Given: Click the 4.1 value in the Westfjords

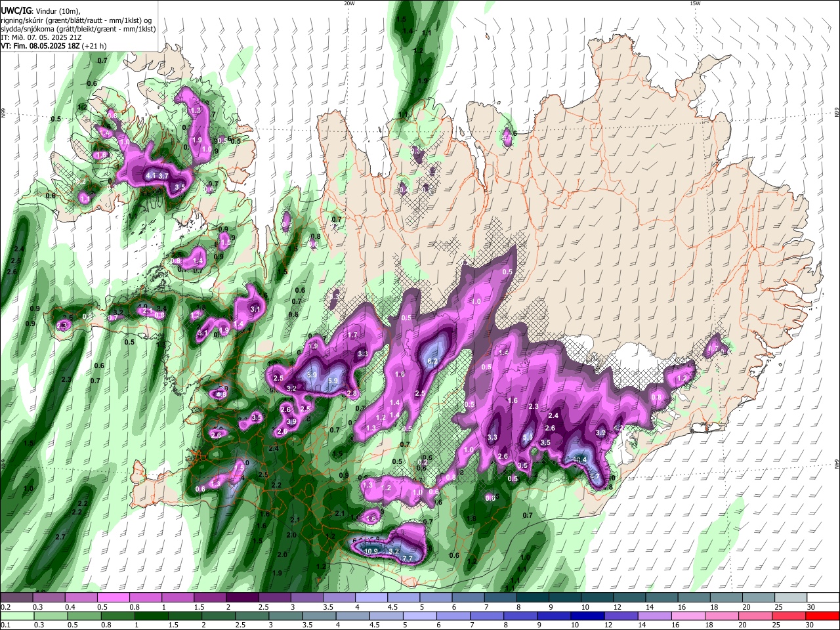Looking at the screenshot, I should click(x=150, y=176).
